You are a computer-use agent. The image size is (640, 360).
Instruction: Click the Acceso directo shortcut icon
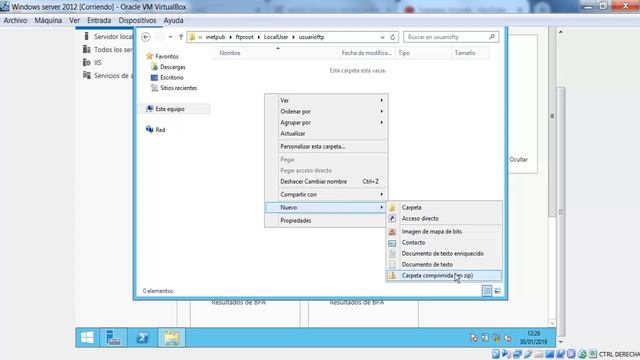[392, 218]
